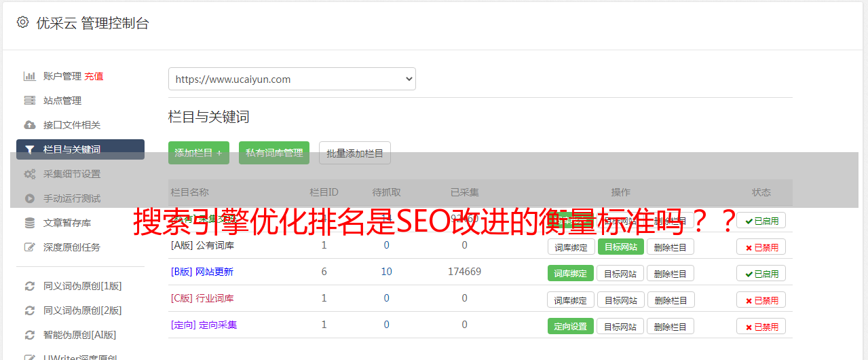
Task: Toggle the 已启用 status in the first table row
Action: pyautogui.click(x=761, y=221)
